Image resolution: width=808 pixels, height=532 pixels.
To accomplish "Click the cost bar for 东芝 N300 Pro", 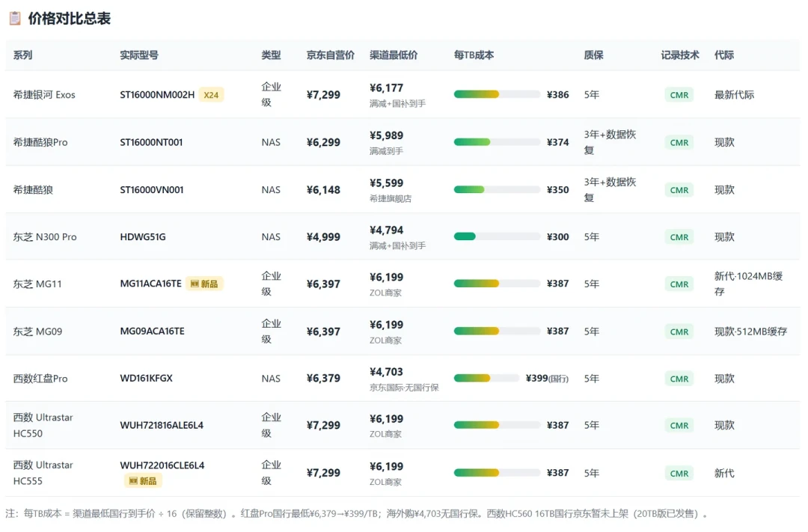I will pos(497,236).
